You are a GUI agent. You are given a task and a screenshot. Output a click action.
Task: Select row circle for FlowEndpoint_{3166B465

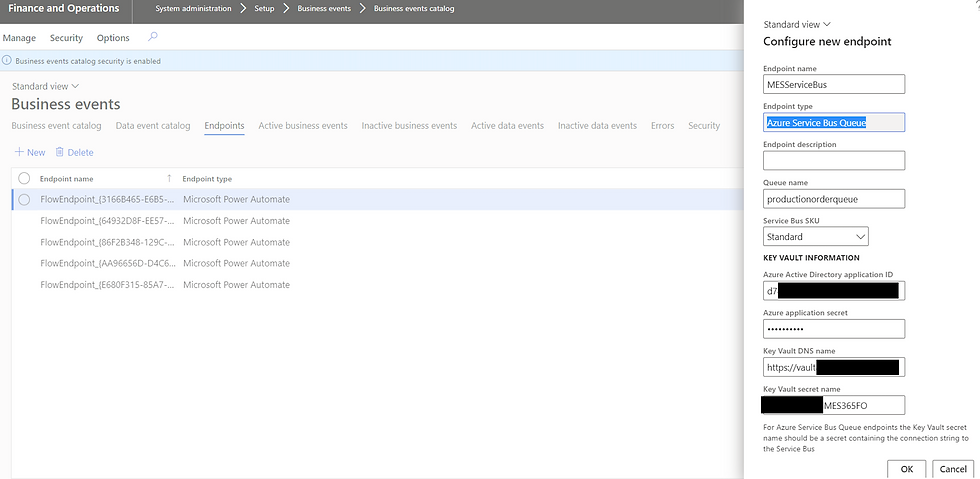click(x=24, y=199)
